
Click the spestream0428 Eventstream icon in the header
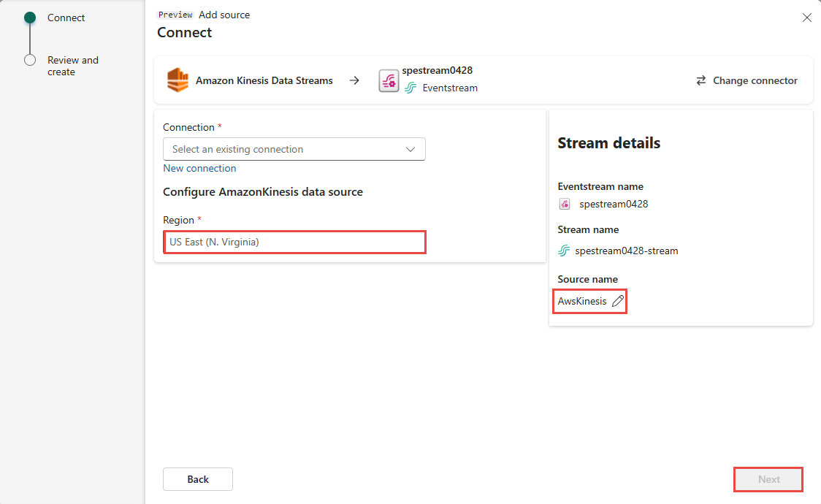[x=388, y=80]
